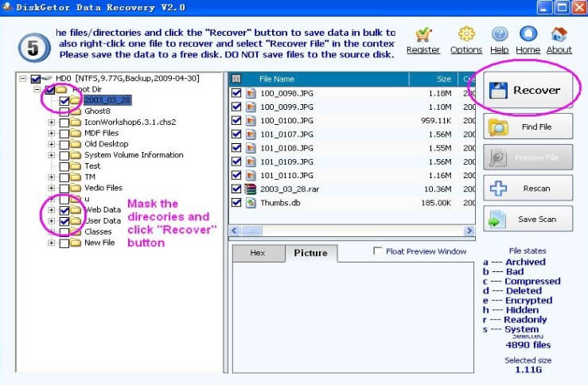588x385 pixels.
Task: Click the Find File button
Action: tap(528, 126)
